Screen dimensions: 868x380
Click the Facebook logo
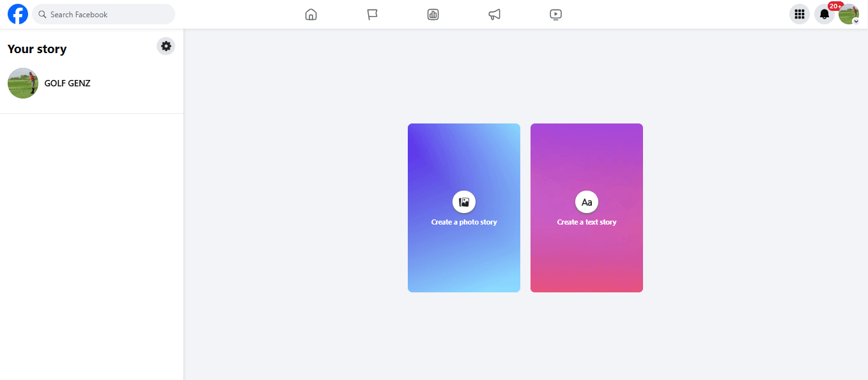[x=17, y=13]
